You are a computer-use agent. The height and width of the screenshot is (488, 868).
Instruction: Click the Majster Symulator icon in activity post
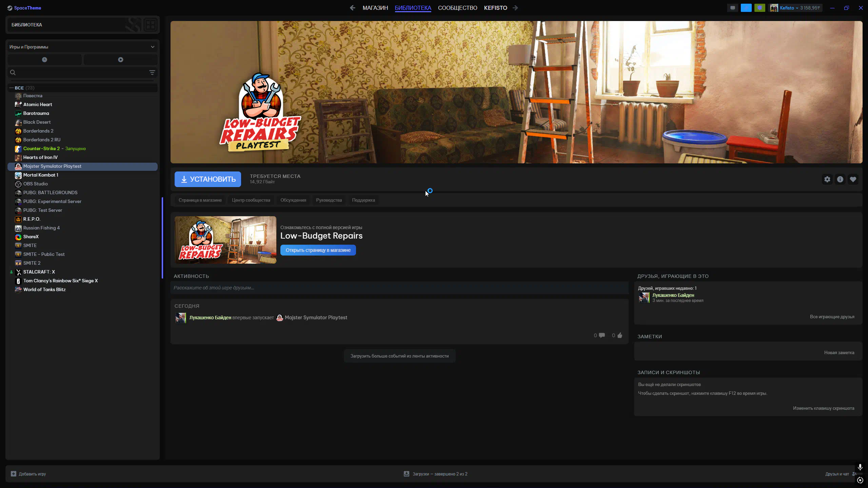click(280, 318)
